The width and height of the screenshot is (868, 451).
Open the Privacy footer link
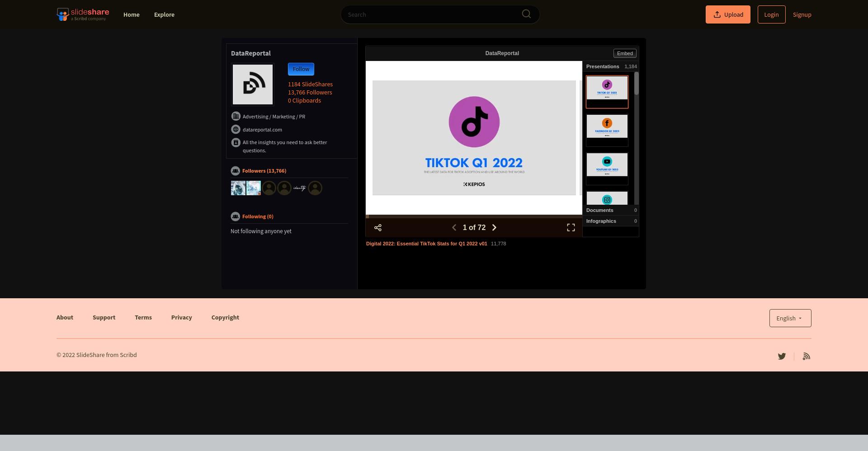point(182,317)
